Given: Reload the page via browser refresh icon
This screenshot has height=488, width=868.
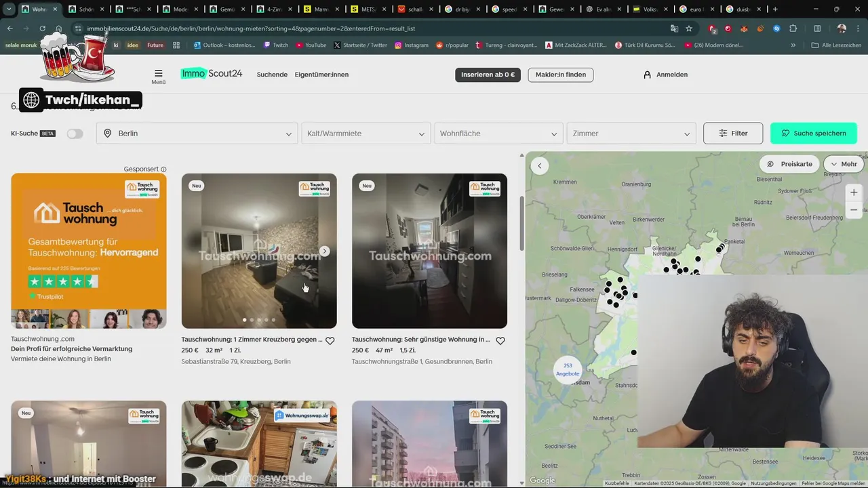Looking at the screenshot, I should (43, 28).
